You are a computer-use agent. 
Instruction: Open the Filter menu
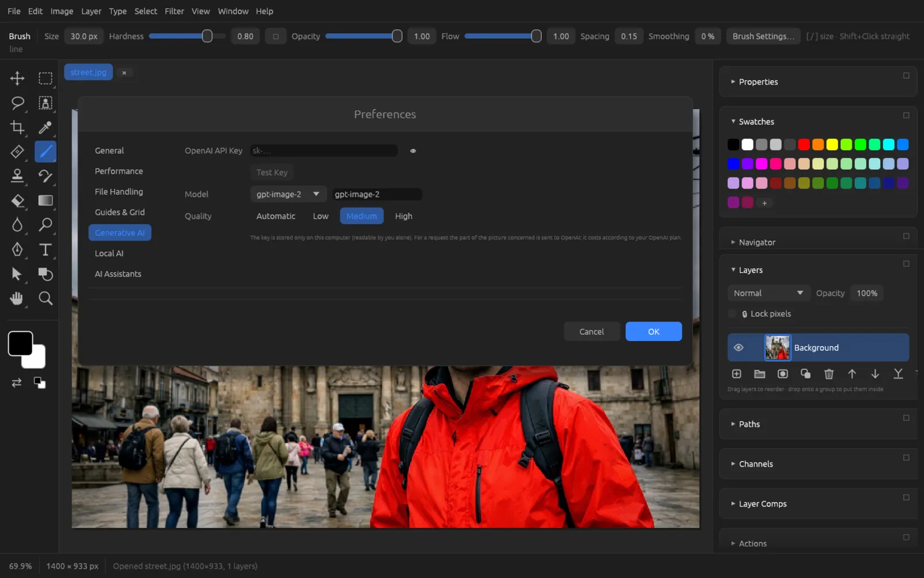click(x=174, y=11)
